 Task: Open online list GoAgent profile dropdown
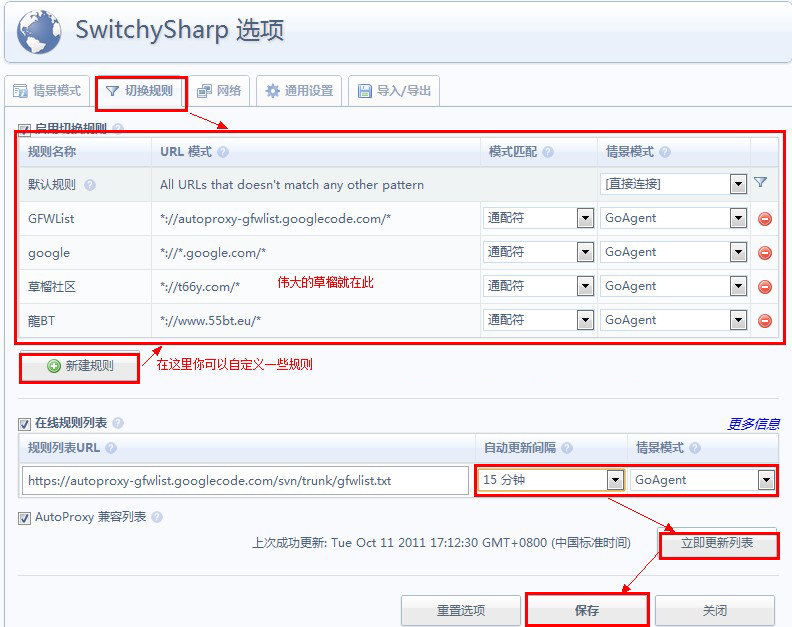pyautogui.click(x=702, y=480)
